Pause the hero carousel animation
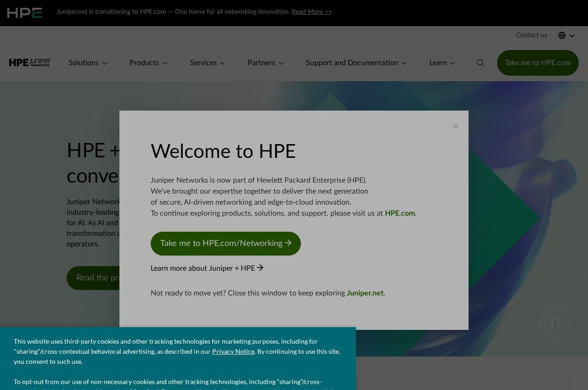588x390 pixels. point(556,322)
